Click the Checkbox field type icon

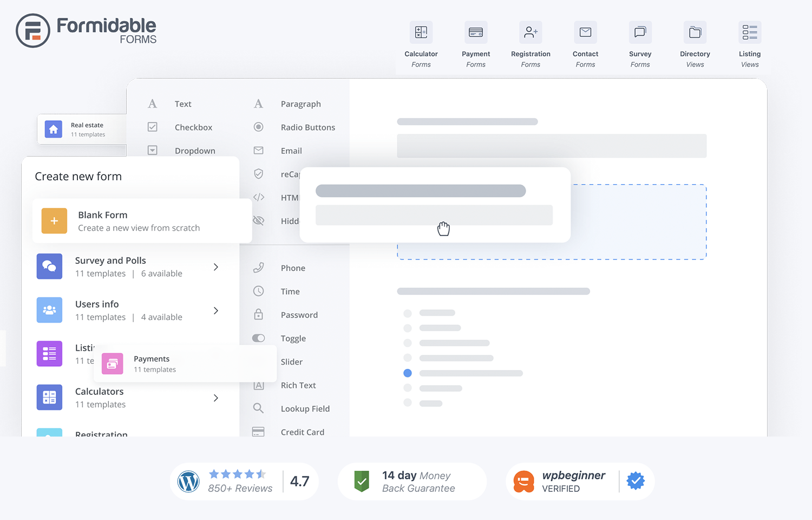[153, 127]
